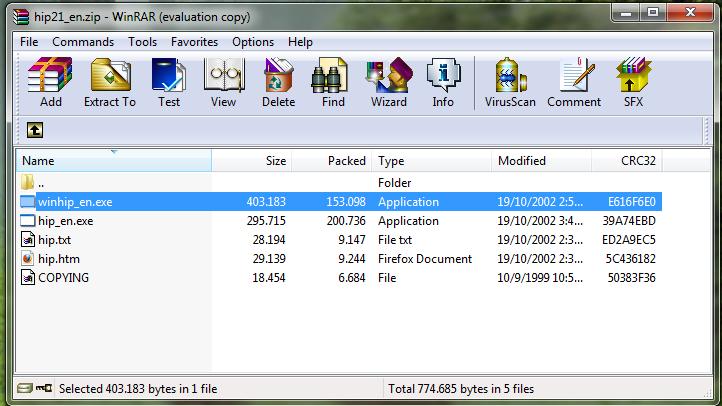Image resolution: width=722 pixels, height=406 pixels.
Task: Click the 'File txt' type cell
Action: (x=395, y=240)
